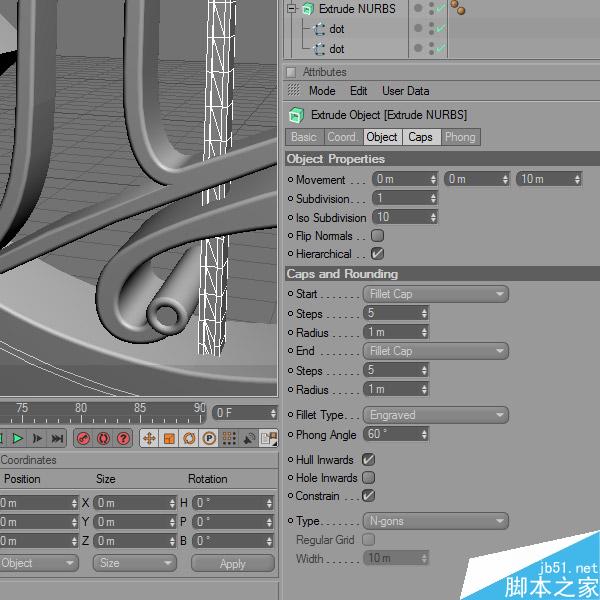Click the animation dot beside Fillet Type
The image size is (600, 600).
(x=290, y=415)
